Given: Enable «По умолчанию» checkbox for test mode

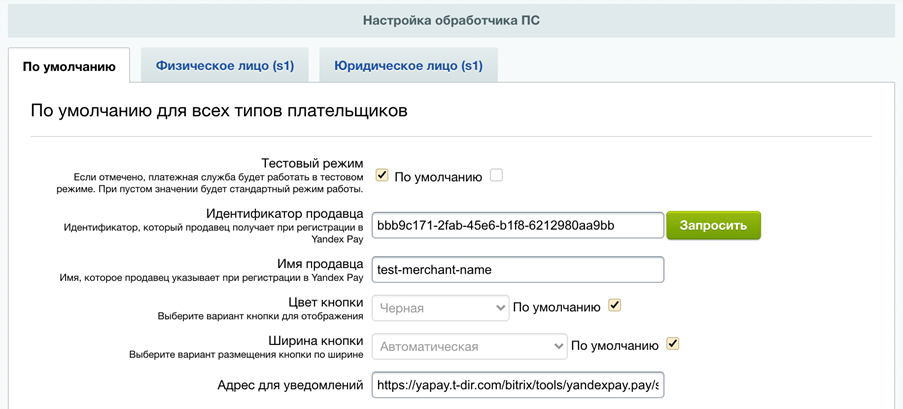Looking at the screenshot, I should pyautogui.click(x=496, y=176).
